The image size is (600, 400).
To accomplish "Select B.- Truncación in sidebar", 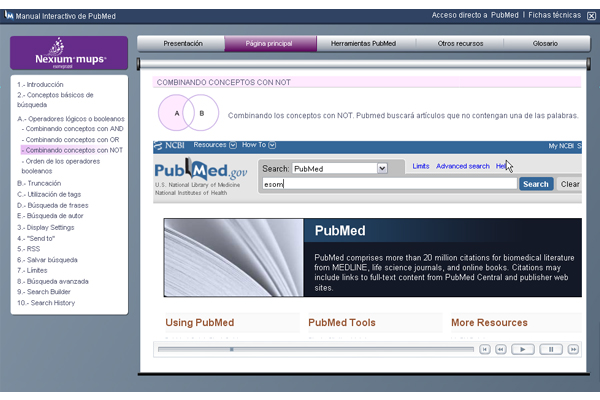I will click(x=39, y=183).
